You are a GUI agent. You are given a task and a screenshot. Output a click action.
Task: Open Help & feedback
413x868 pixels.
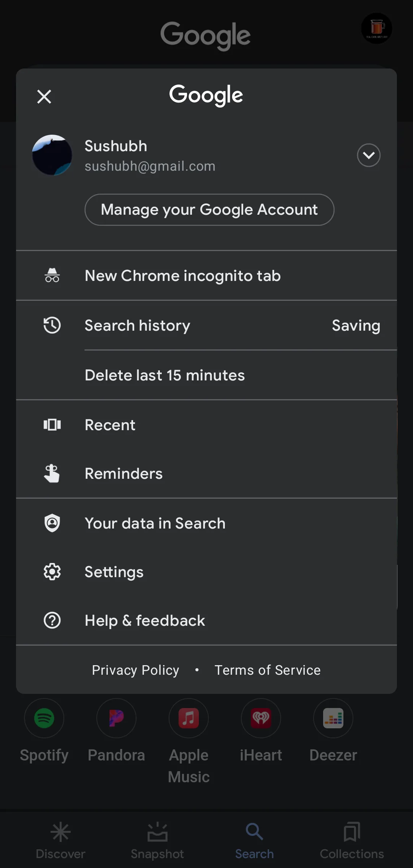coord(145,620)
